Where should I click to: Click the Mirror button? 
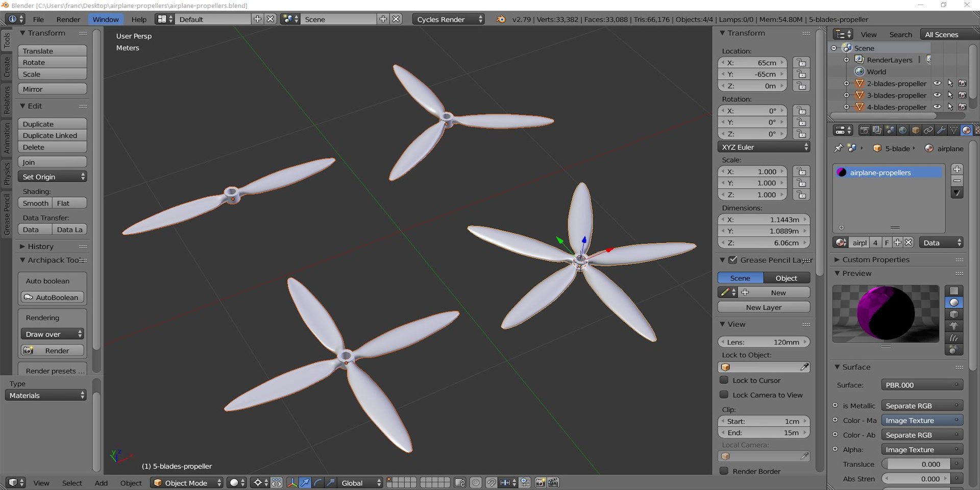52,89
